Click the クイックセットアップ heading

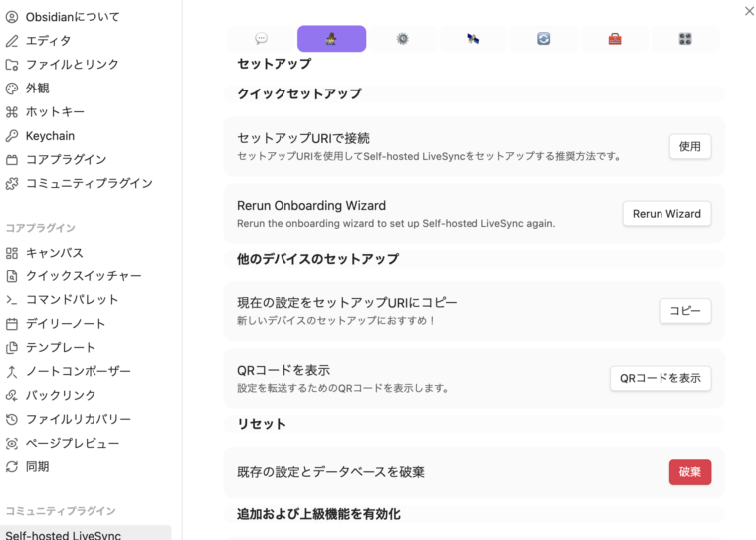[x=299, y=94]
